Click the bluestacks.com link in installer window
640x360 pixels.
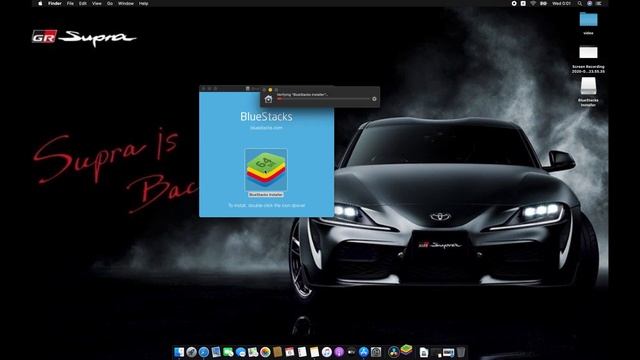point(266,128)
